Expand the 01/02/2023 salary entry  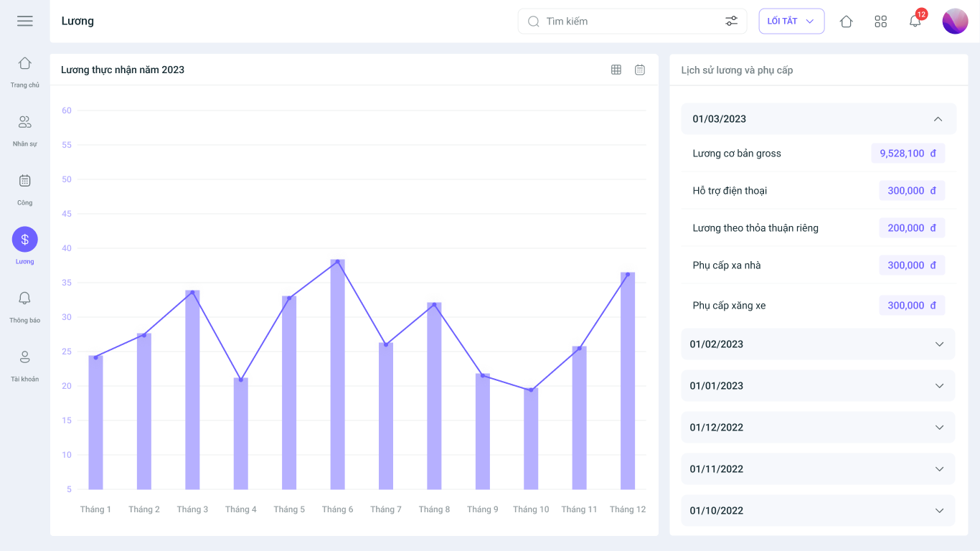(x=819, y=344)
